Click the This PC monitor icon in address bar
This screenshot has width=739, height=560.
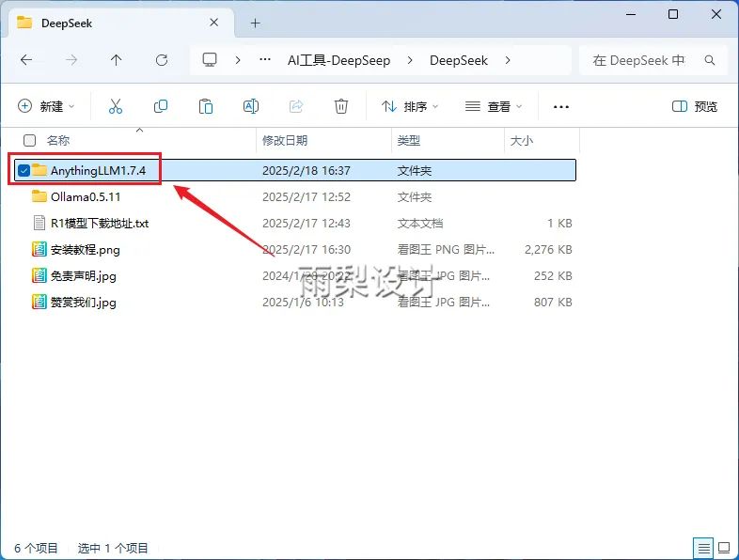210,60
